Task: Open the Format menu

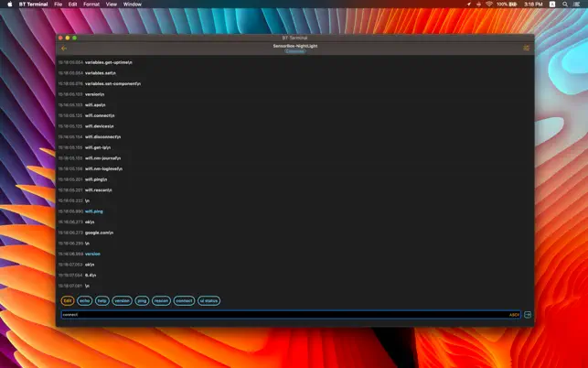Action: pyautogui.click(x=91, y=5)
